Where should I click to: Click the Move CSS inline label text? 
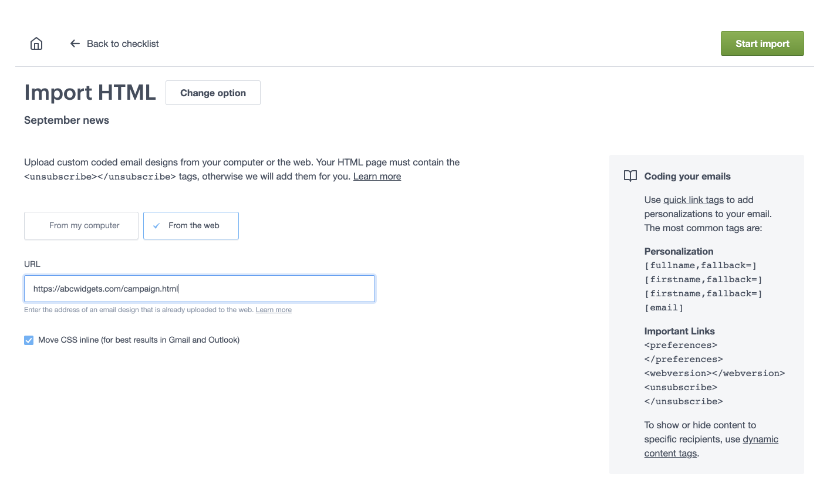point(139,340)
